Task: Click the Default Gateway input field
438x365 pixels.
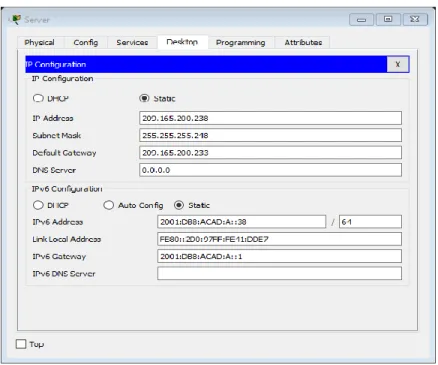Action: [270, 153]
